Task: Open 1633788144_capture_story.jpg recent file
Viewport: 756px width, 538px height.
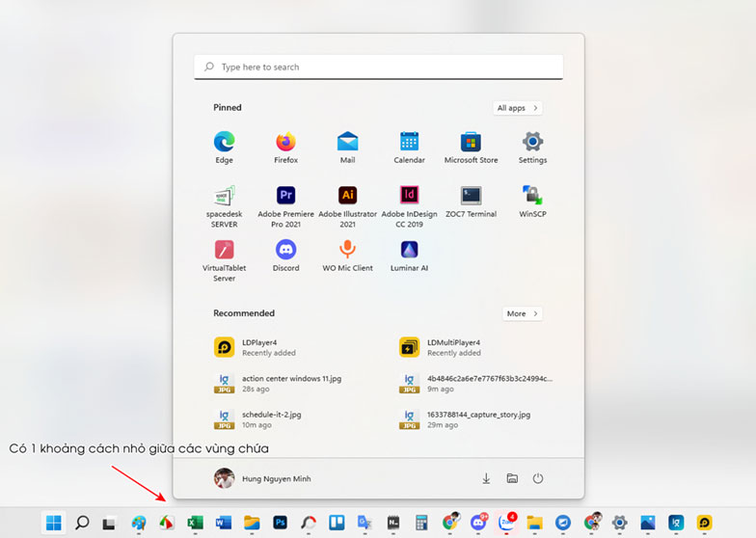Action: pyautogui.click(x=465, y=420)
